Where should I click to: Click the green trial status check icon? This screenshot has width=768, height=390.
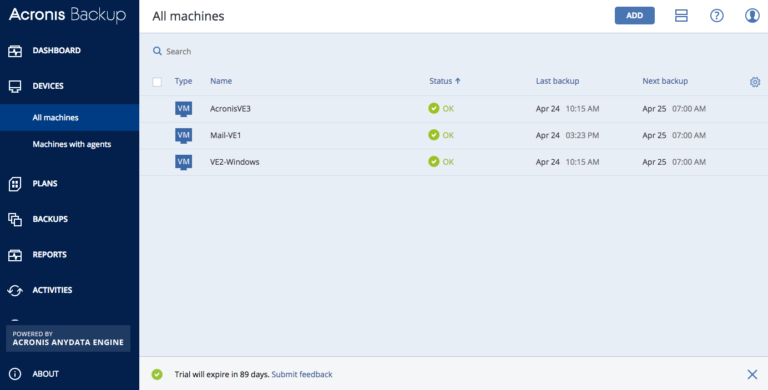[x=157, y=374]
